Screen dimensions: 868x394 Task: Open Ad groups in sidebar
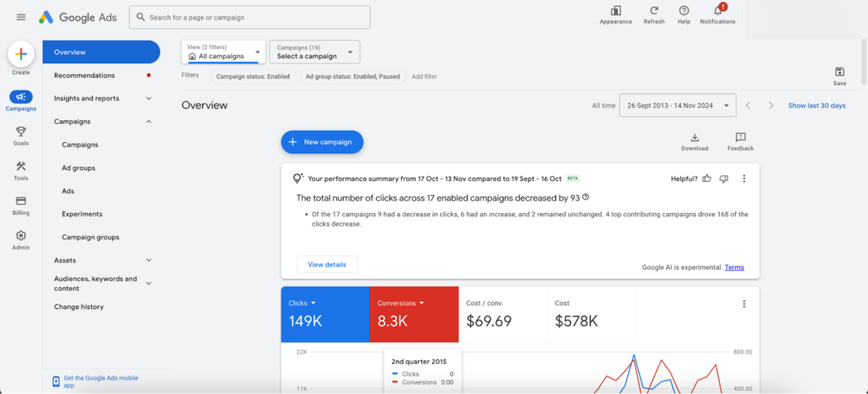78,168
